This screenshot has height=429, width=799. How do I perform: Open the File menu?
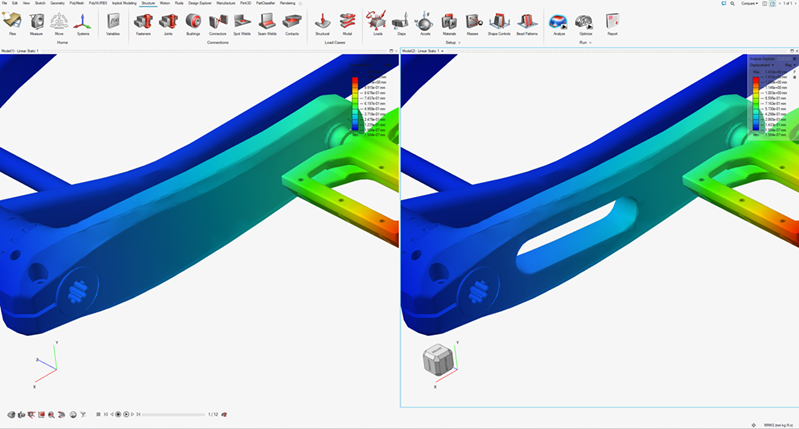4,3
